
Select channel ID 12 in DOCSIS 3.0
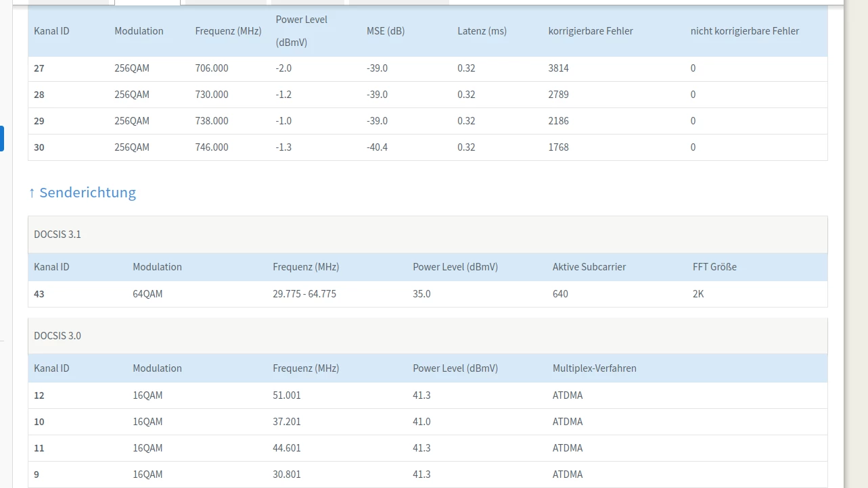pos(39,395)
